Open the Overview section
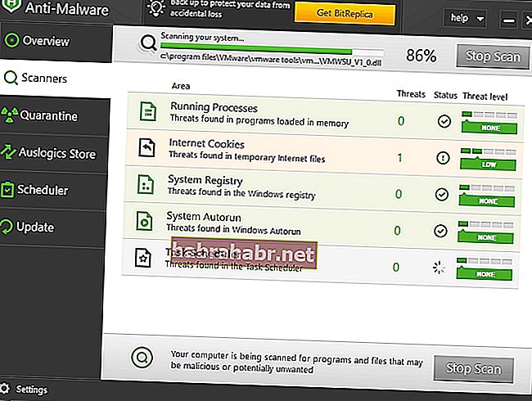532x401 pixels. [54, 42]
